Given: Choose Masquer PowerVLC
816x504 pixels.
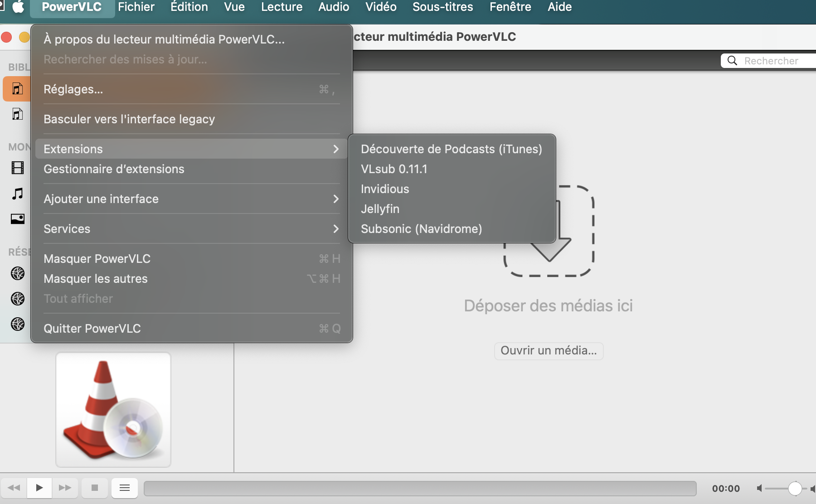Looking at the screenshot, I should coord(191,259).
